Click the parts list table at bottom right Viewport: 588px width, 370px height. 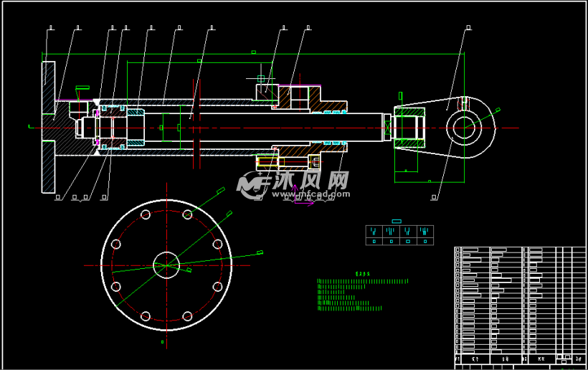point(520,306)
